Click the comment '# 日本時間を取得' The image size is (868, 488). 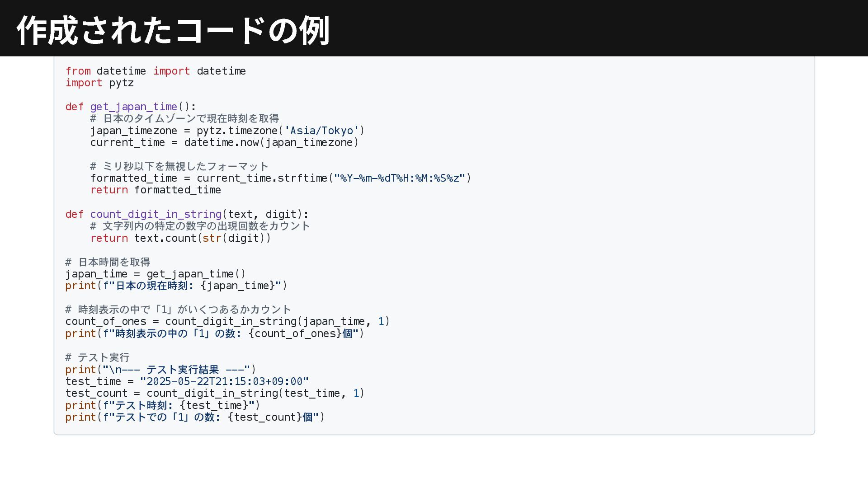(108, 262)
